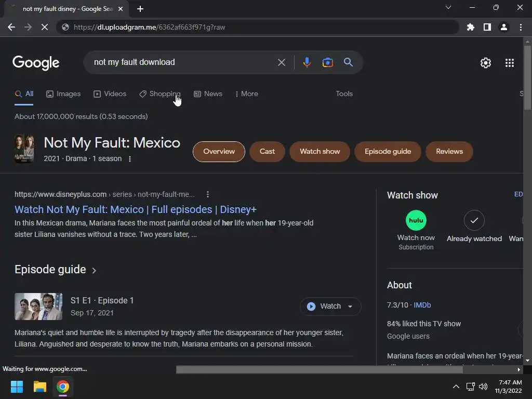Click the Hulu Watch now icon

pos(416,220)
